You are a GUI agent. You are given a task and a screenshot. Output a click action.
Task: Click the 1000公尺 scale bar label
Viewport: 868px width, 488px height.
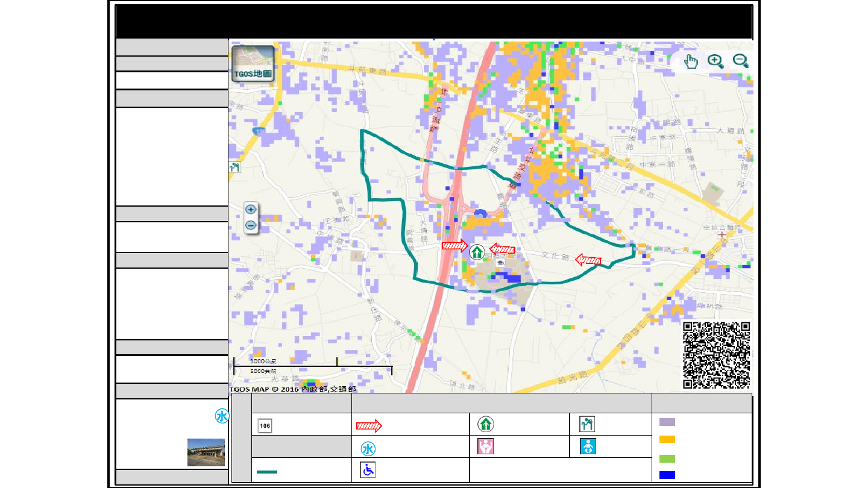click(x=263, y=361)
